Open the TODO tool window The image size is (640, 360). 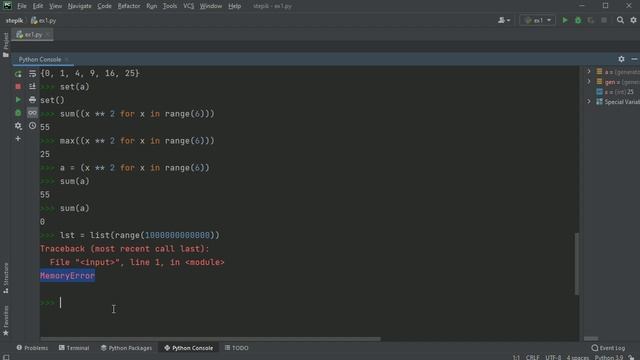pyautogui.click(x=237, y=348)
